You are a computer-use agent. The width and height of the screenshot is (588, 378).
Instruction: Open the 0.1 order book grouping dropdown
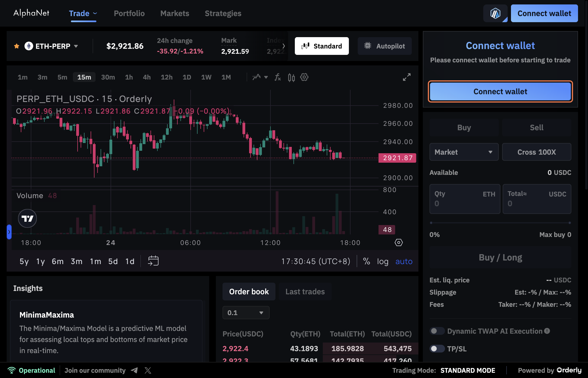(x=246, y=313)
